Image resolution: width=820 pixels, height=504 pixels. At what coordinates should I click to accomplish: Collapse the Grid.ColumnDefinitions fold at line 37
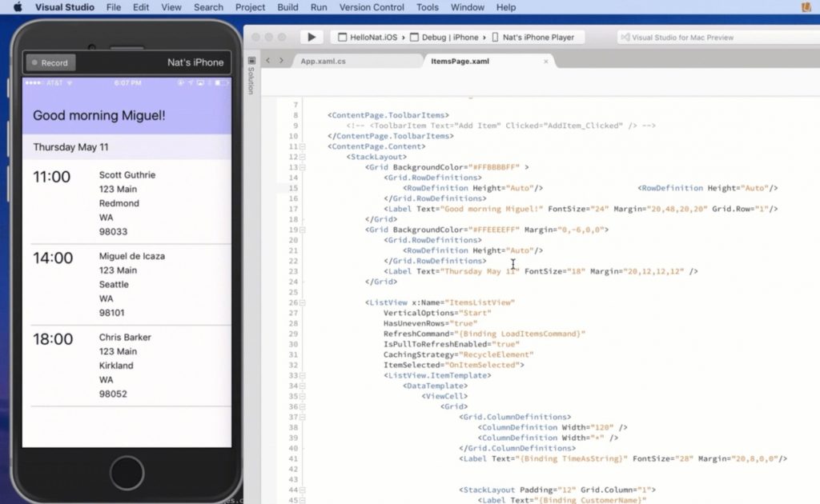pyautogui.click(x=303, y=418)
